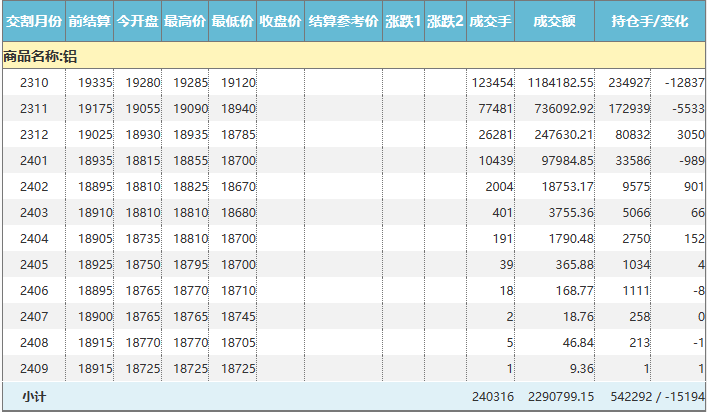Screen dimensions: 707x412
Task: Select the 成交额 column header
Action: (555, 21)
